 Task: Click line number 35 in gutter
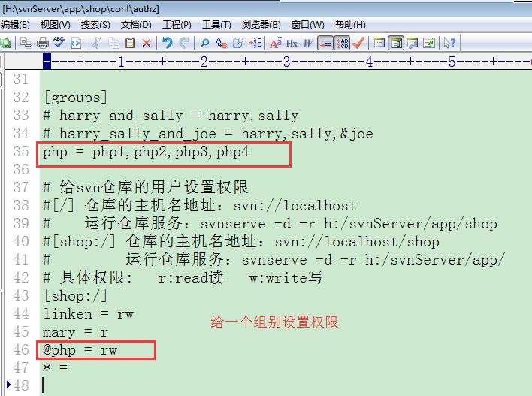[21, 151]
